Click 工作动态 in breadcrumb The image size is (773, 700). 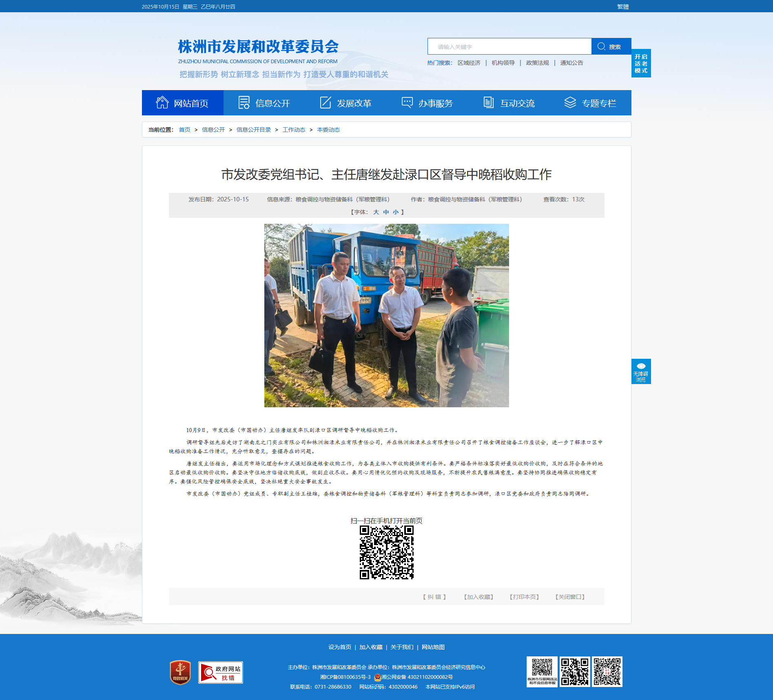click(294, 130)
